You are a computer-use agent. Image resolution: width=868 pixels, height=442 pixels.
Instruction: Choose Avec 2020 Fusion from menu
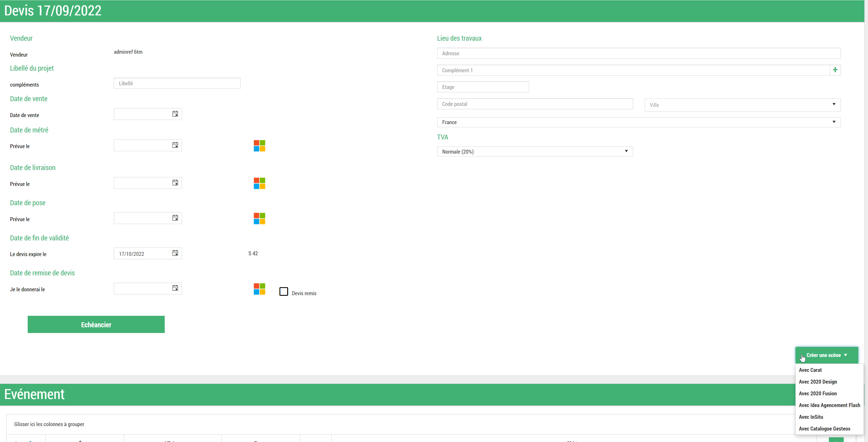pos(817,393)
